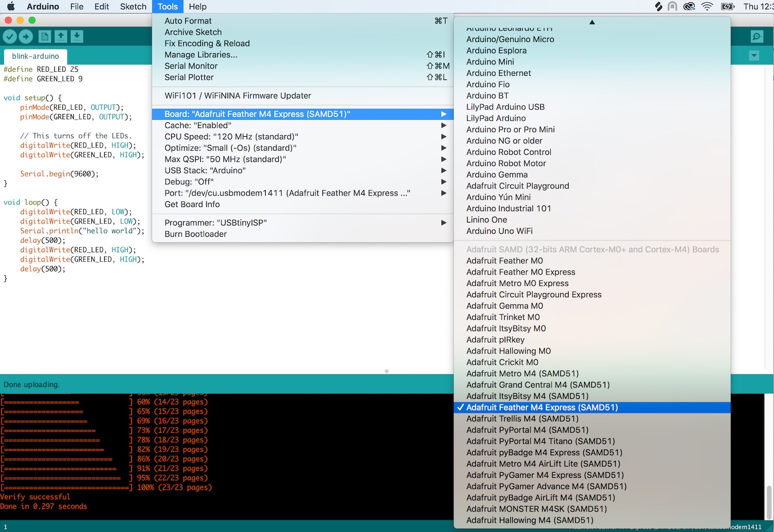Click the Creative Cloud menu bar icon
Image resolution: width=774 pixels, height=532 pixels.
point(689,6)
